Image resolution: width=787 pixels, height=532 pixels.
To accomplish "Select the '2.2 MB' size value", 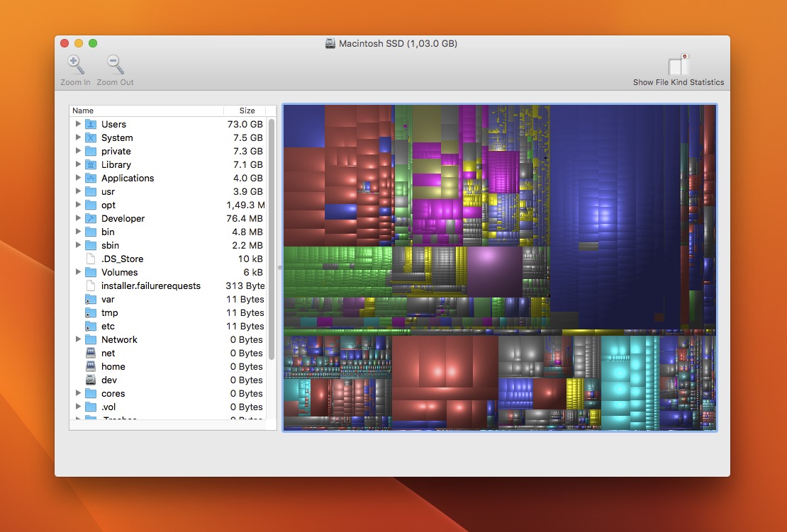I will point(247,245).
